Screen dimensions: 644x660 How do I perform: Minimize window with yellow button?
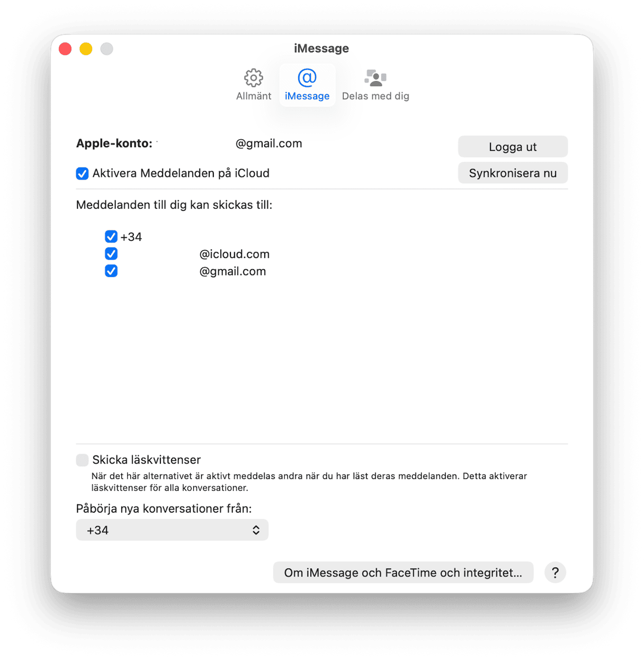pyautogui.click(x=86, y=49)
